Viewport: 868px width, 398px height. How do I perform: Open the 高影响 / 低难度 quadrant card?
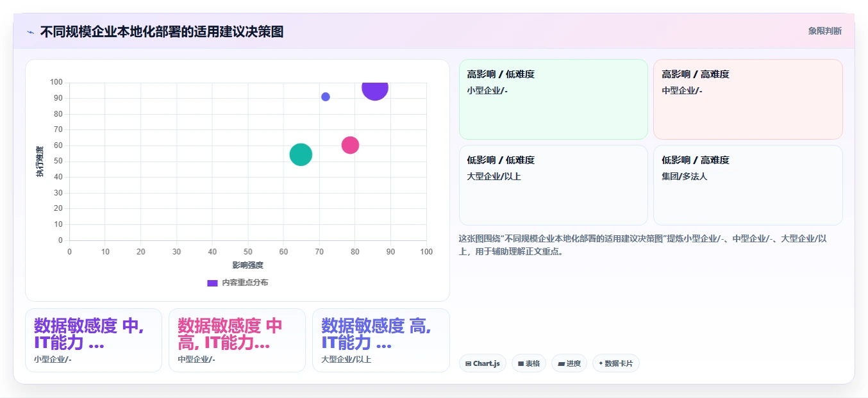553,99
